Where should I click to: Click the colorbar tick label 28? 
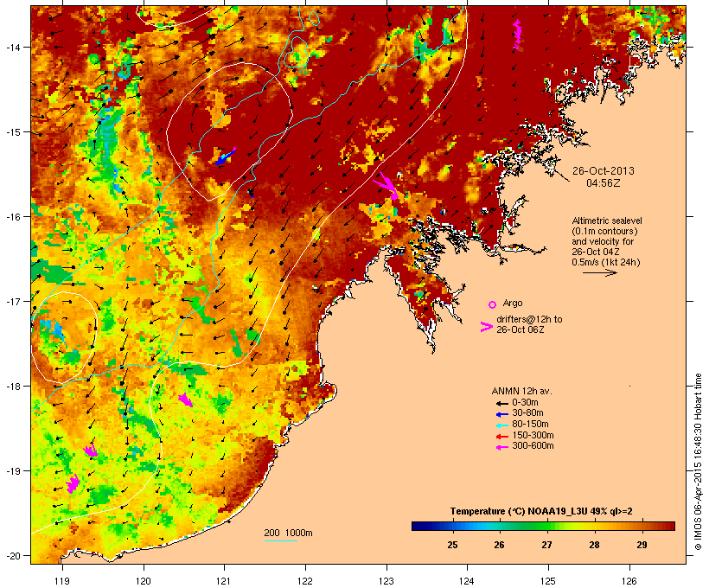594,545
